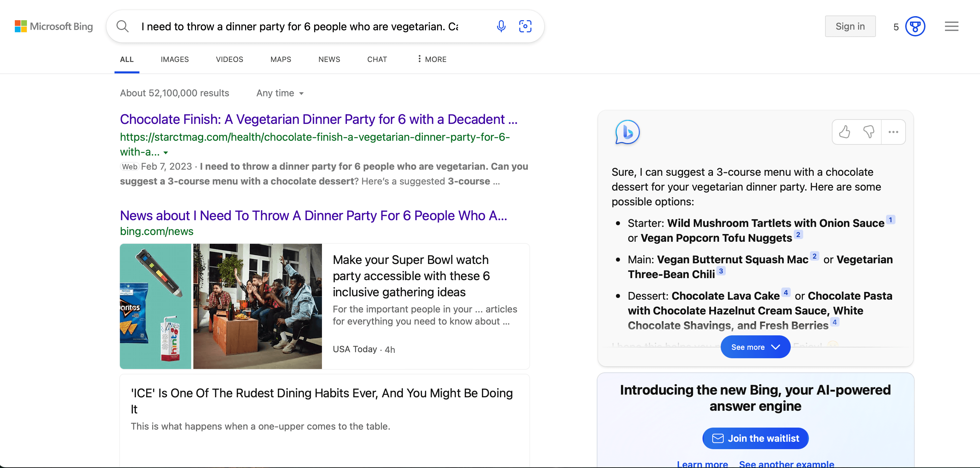The width and height of the screenshot is (980, 468).
Task: Switch to the IMAGES tab
Action: pos(175,59)
